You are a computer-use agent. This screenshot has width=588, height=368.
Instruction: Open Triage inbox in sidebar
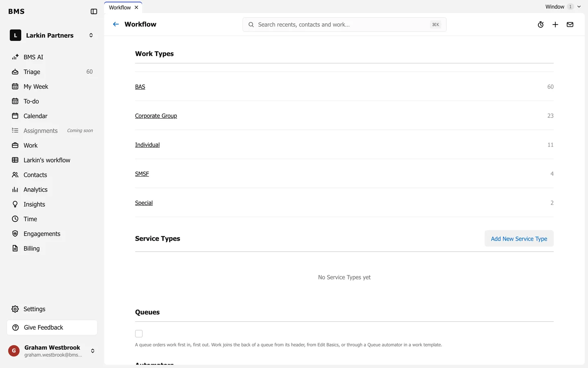click(52, 72)
